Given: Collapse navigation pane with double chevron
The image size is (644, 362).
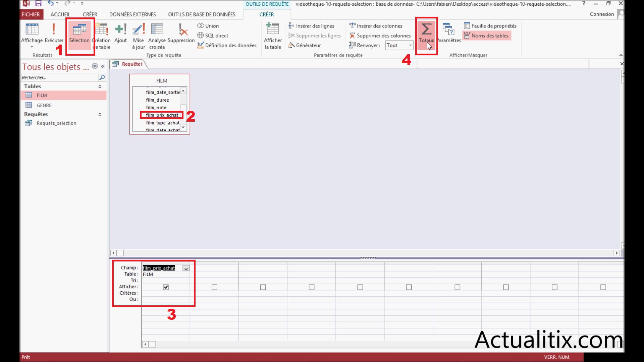Looking at the screenshot, I should point(103,66).
